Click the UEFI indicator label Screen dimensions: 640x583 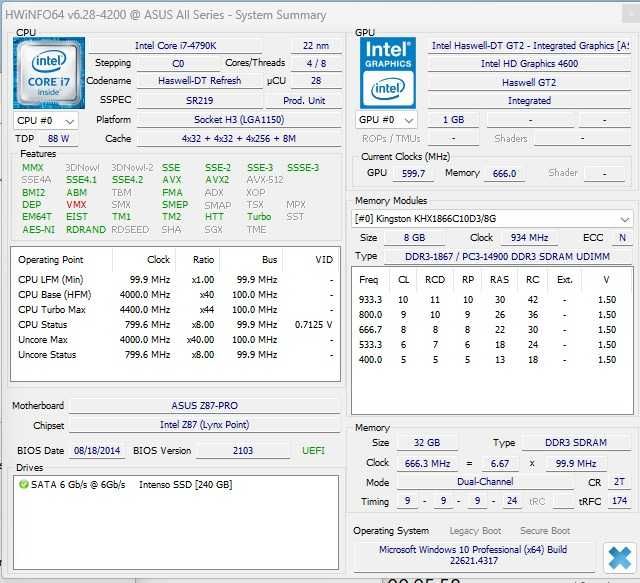[x=313, y=451]
